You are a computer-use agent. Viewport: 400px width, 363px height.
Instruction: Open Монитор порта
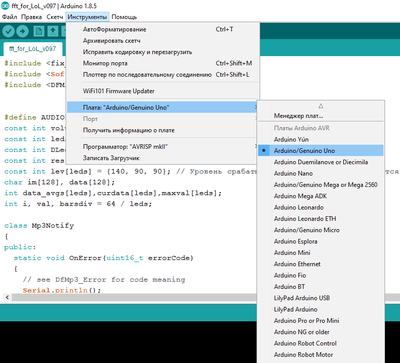point(163,63)
